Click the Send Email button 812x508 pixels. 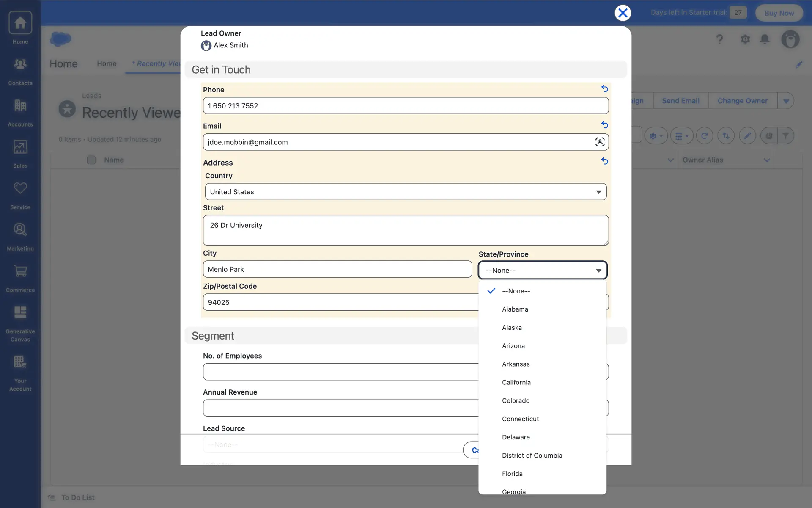coord(680,101)
